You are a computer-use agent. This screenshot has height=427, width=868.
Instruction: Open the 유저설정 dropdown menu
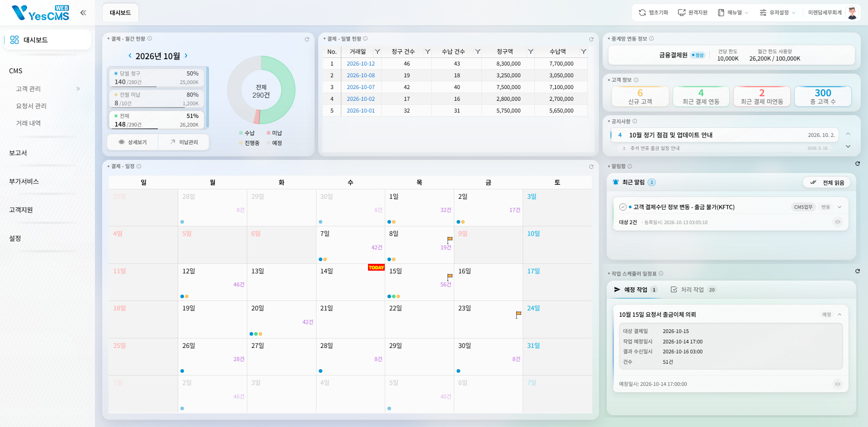[x=778, y=13]
